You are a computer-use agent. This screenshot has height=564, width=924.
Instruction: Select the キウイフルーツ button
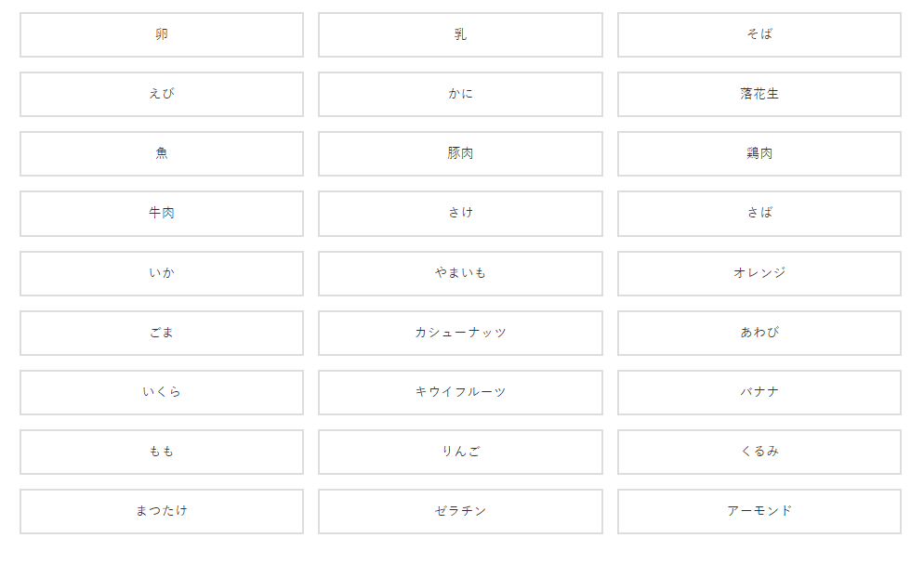tap(460, 392)
